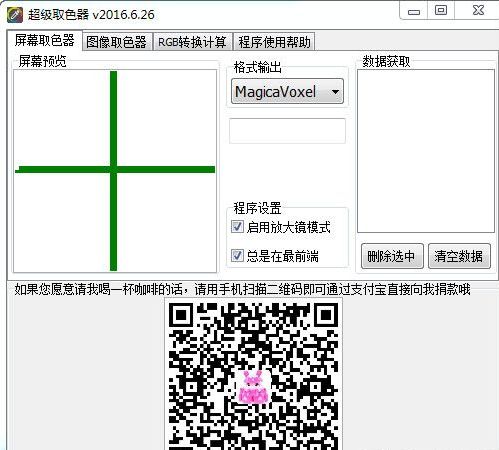The image size is (499, 450).
Task: Switch to the 屏幕取色器 tab
Action: click(44, 41)
